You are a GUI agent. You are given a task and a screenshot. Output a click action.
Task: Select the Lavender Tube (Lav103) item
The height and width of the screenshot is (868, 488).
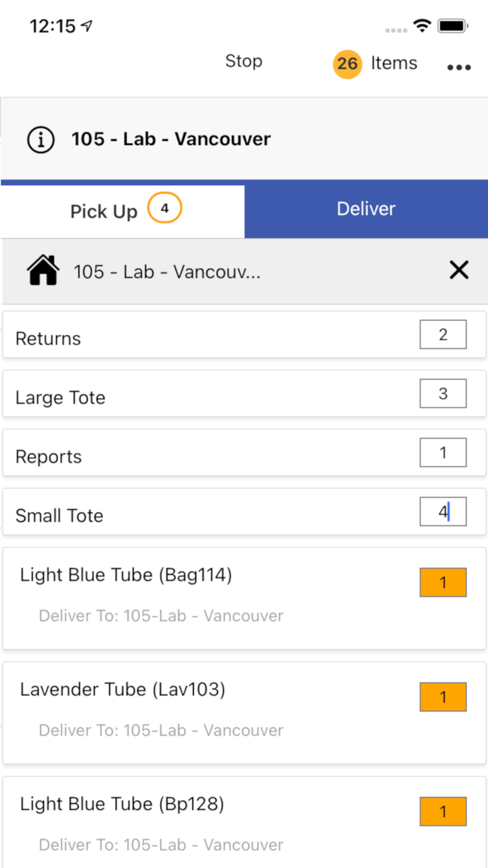point(123,690)
